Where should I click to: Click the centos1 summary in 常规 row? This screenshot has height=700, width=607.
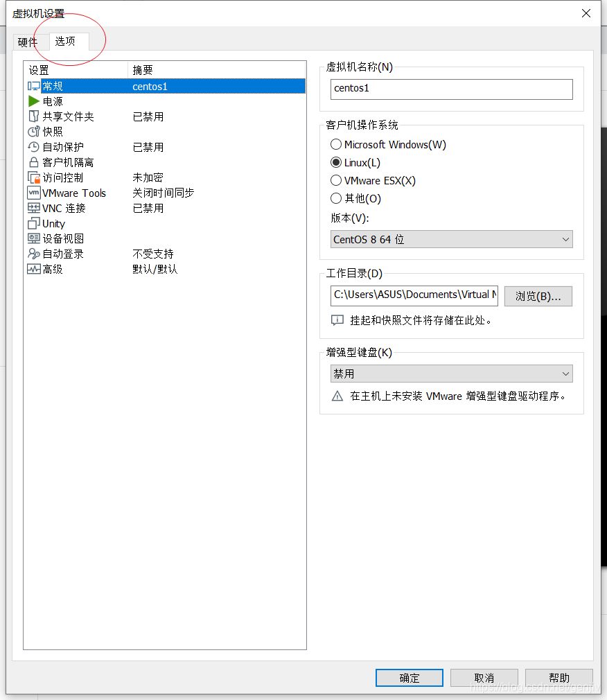[x=150, y=86]
